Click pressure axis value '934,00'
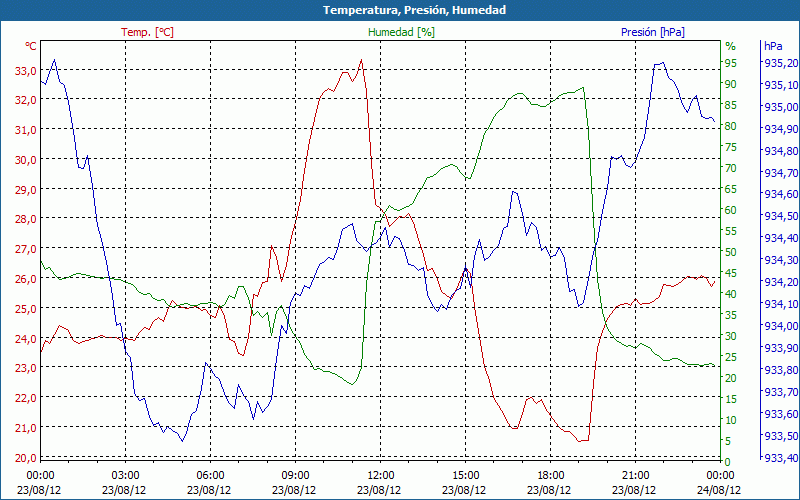 pyautogui.click(x=781, y=326)
